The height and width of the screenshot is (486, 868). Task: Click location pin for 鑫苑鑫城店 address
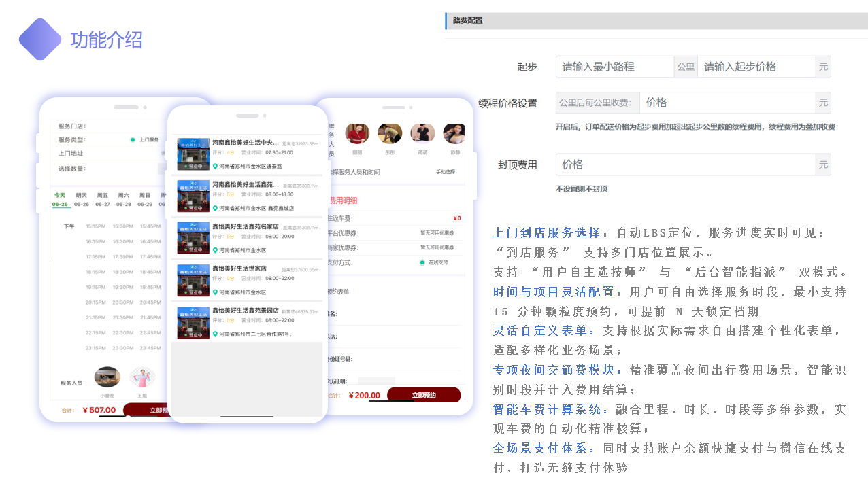point(215,208)
